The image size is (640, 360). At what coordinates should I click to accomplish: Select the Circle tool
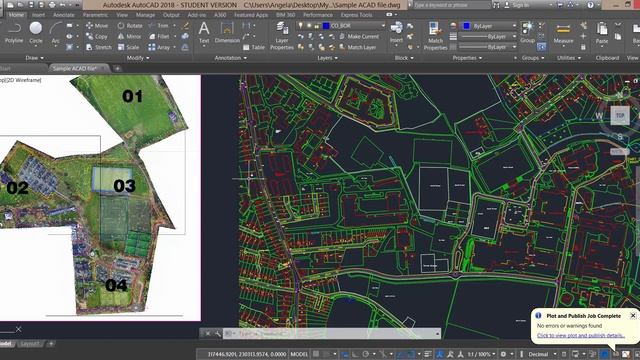click(x=36, y=33)
